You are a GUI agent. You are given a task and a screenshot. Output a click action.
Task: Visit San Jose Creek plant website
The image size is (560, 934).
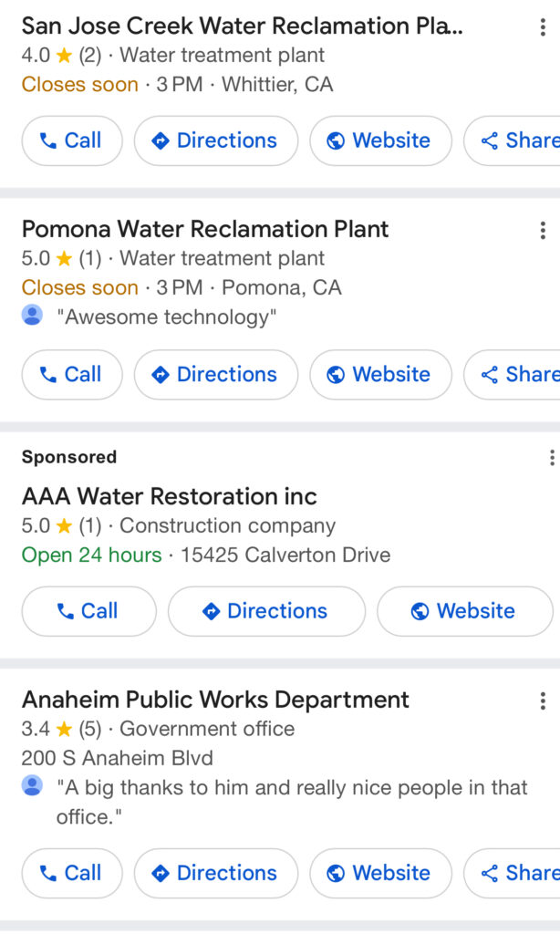(380, 140)
